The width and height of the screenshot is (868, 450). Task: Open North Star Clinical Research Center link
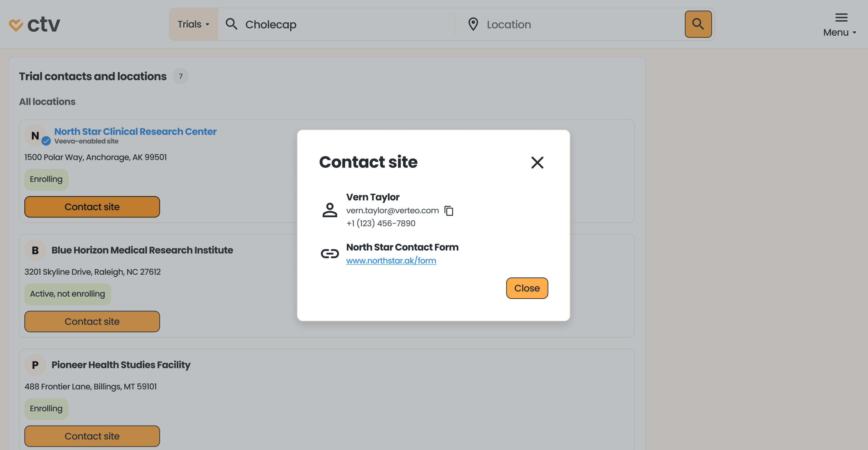click(x=135, y=131)
